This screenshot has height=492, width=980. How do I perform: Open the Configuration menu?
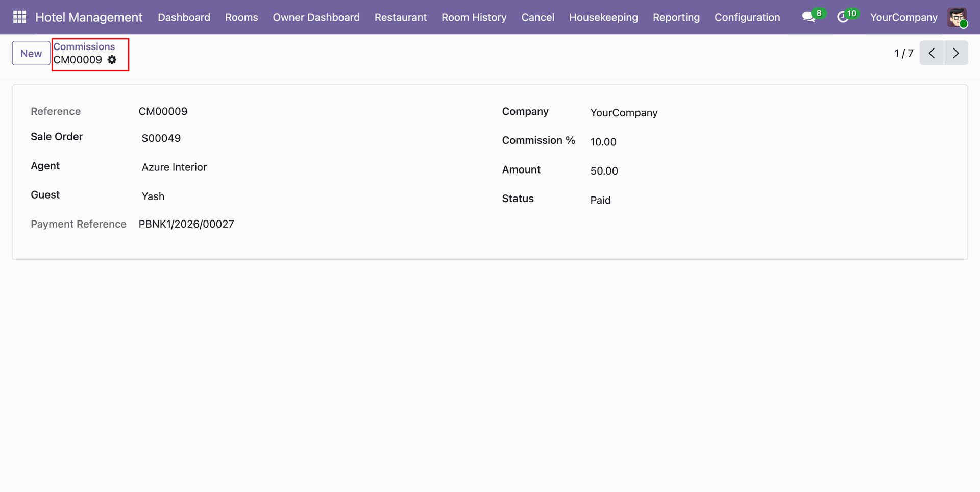pyautogui.click(x=747, y=17)
